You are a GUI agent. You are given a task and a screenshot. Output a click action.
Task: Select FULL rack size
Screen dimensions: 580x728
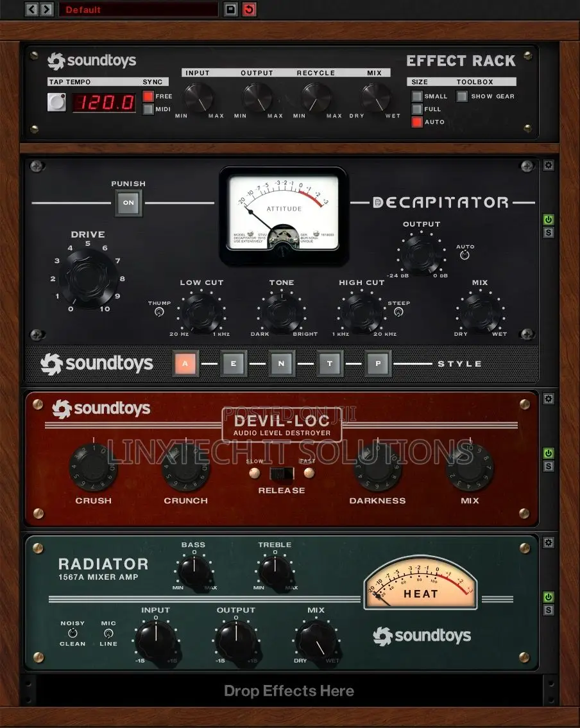pyautogui.click(x=416, y=109)
